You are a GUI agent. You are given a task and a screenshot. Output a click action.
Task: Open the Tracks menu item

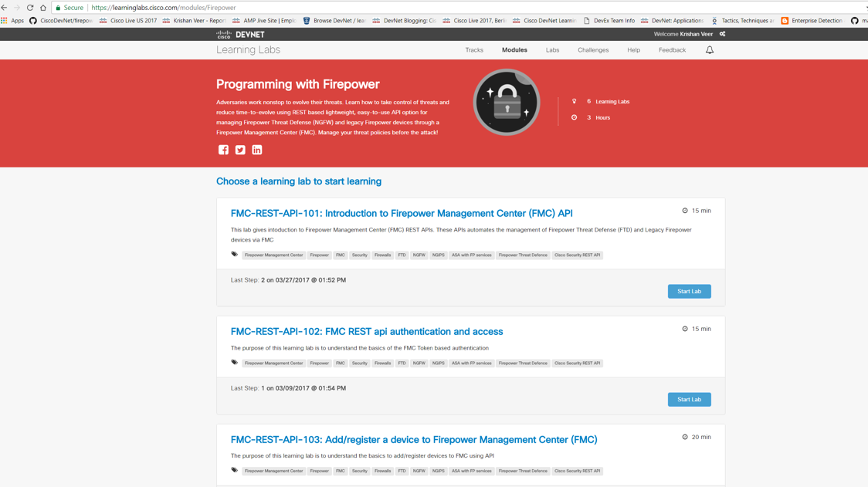(x=474, y=50)
